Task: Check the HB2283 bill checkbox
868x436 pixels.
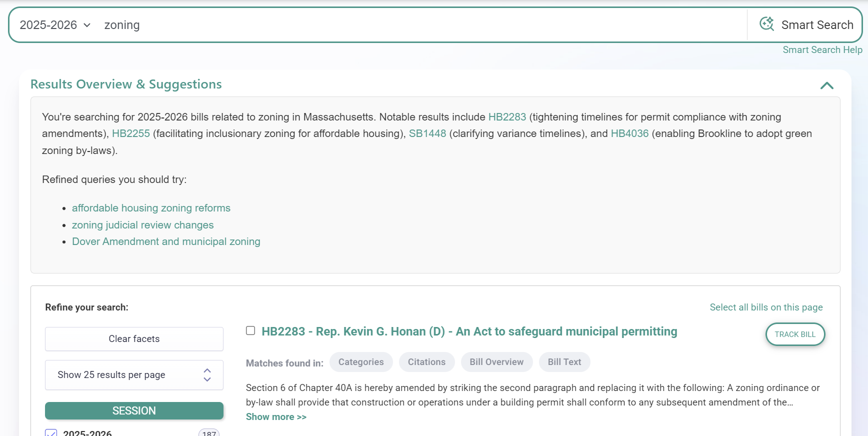Action: click(250, 330)
